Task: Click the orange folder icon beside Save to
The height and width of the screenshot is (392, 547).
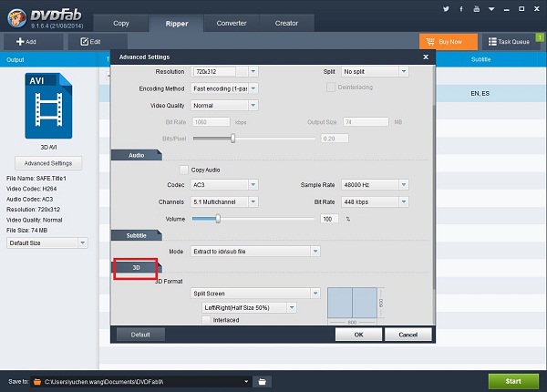Action: pos(37,382)
